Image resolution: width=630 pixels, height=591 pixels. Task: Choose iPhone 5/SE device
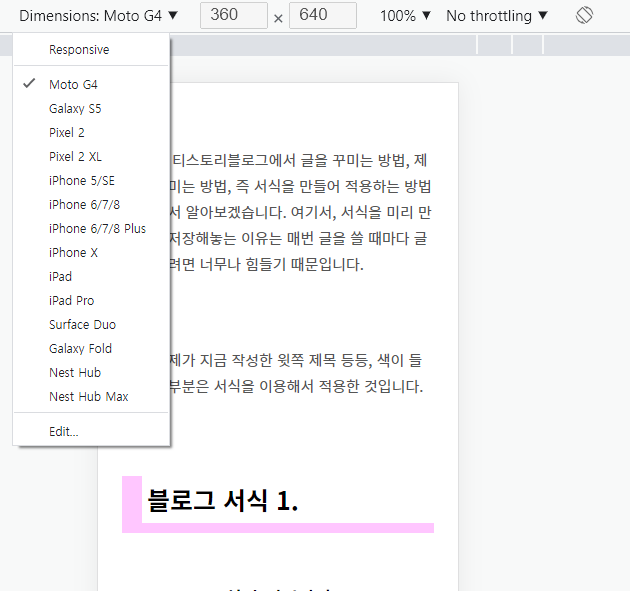(x=91, y=180)
